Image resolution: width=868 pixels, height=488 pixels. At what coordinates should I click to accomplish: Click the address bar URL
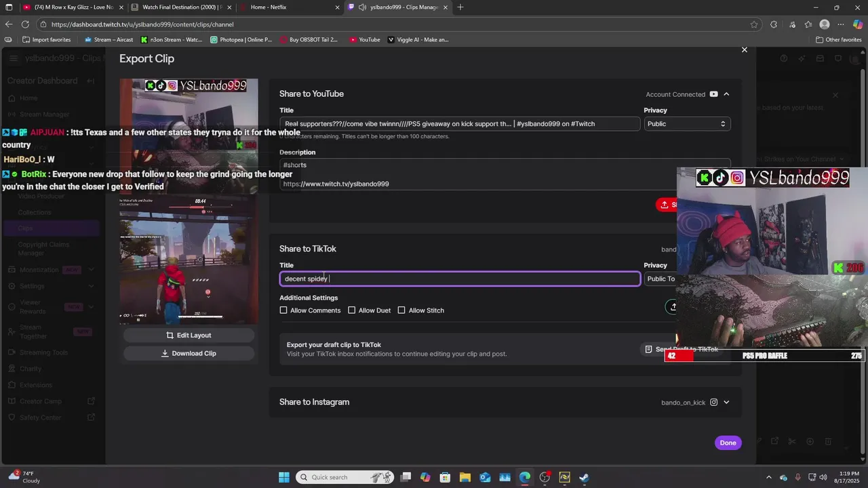tap(142, 24)
